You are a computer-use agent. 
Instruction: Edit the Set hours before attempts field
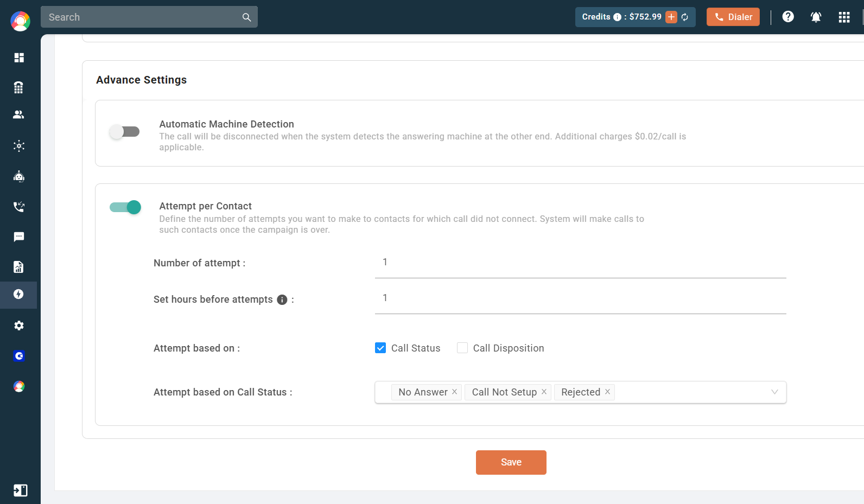(581, 299)
